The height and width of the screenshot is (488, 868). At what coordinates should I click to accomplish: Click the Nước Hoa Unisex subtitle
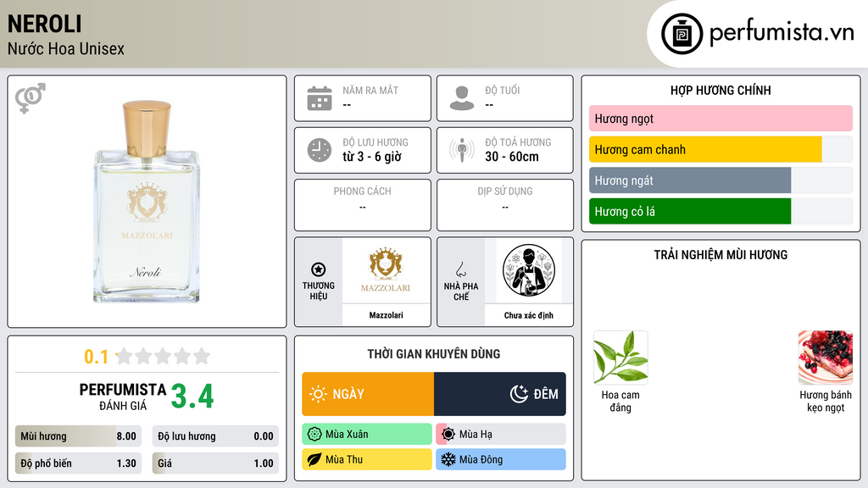coord(66,48)
